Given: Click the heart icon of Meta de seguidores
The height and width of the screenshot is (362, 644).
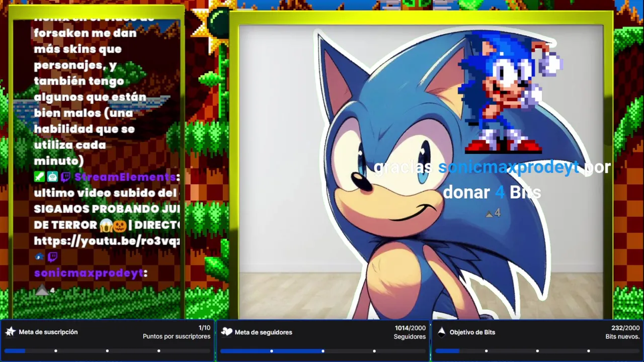Looking at the screenshot, I should click(x=226, y=331).
